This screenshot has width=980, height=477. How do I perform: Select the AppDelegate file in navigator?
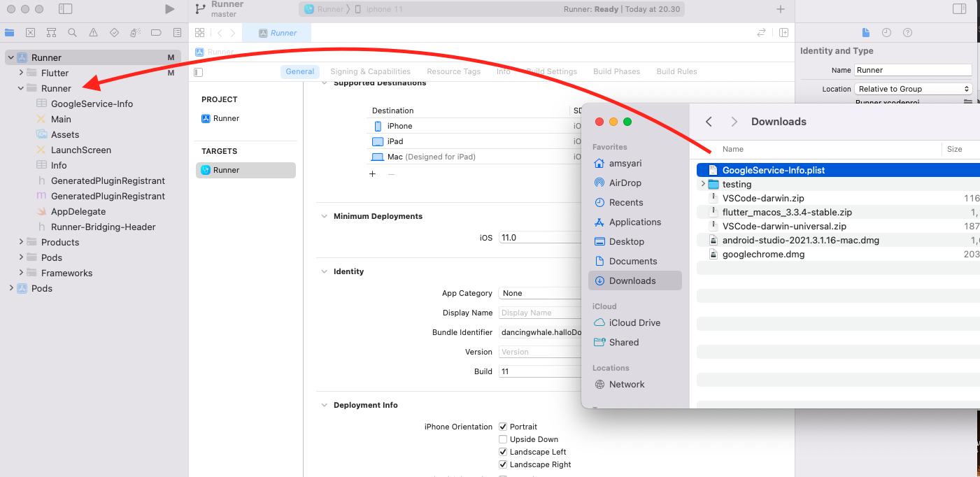pyautogui.click(x=78, y=211)
